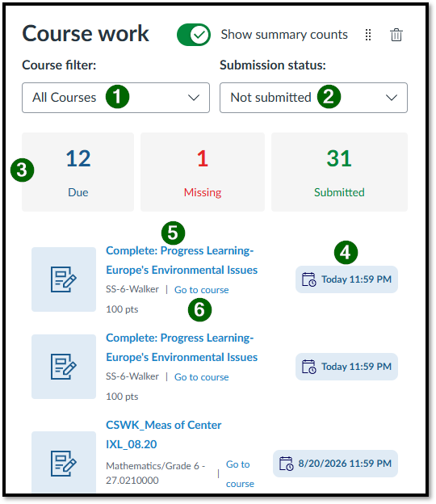Viewport: 436px width, 504px height.
Task: Open first Progress Learning Europe's Environmental Issues link
Action: pos(182,260)
